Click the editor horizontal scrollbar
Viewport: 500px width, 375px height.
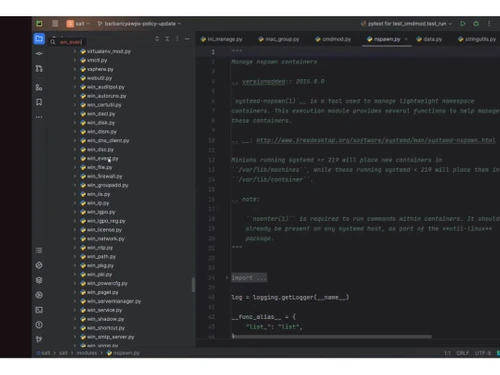(332, 336)
